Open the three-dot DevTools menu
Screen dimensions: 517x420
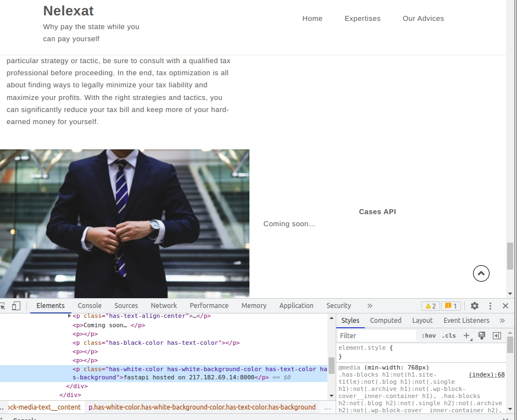[x=490, y=306]
